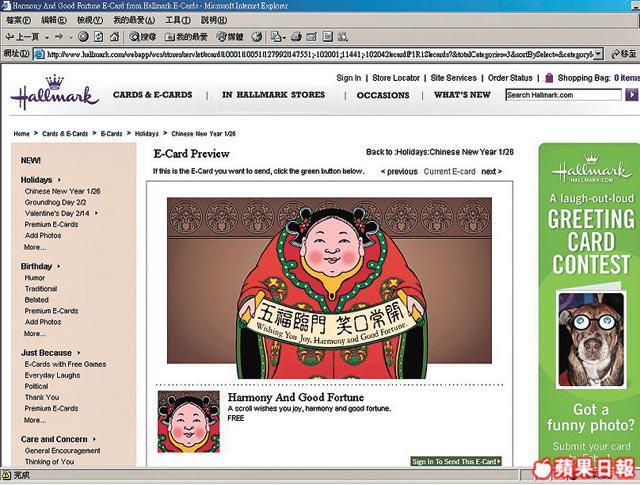The width and height of the screenshot is (640, 485).
Task: Open Thinking of You sidebar link
Action: tap(49, 462)
